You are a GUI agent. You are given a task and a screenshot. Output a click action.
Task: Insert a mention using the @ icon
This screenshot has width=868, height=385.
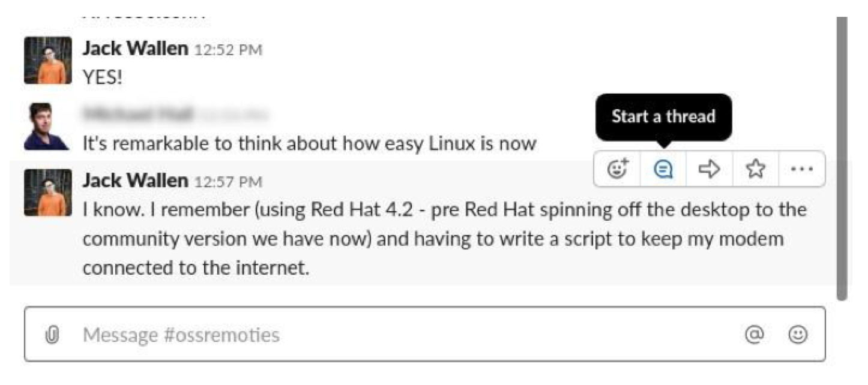[x=753, y=335]
